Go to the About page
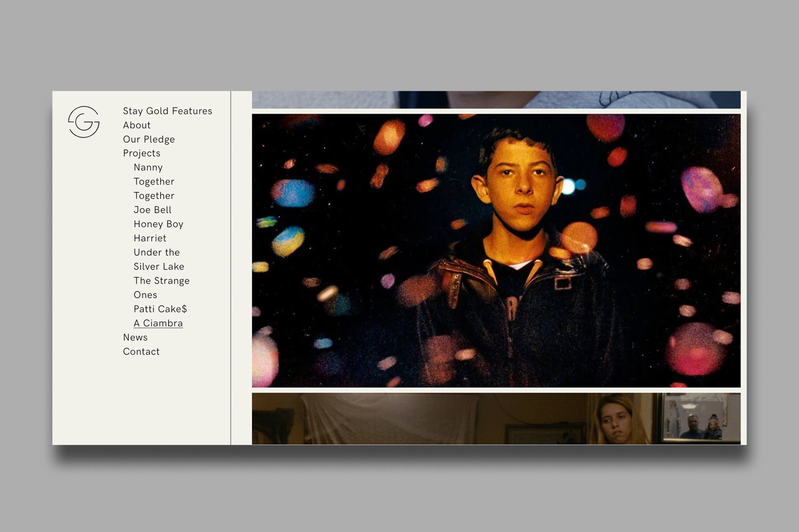Image resolution: width=799 pixels, height=532 pixels. click(137, 125)
